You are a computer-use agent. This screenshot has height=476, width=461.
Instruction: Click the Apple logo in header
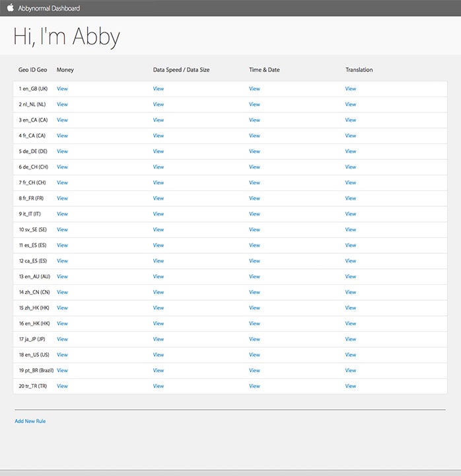click(10, 8)
